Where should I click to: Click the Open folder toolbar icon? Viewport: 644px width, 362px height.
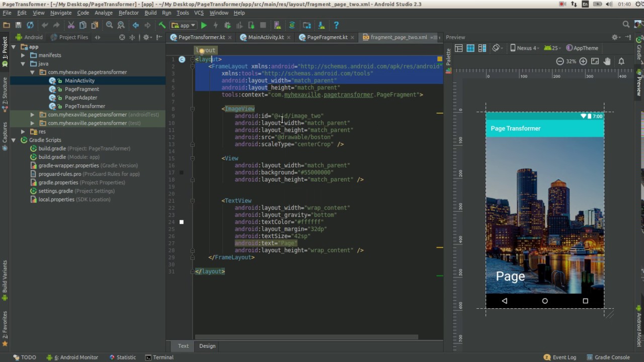pos(7,25)
